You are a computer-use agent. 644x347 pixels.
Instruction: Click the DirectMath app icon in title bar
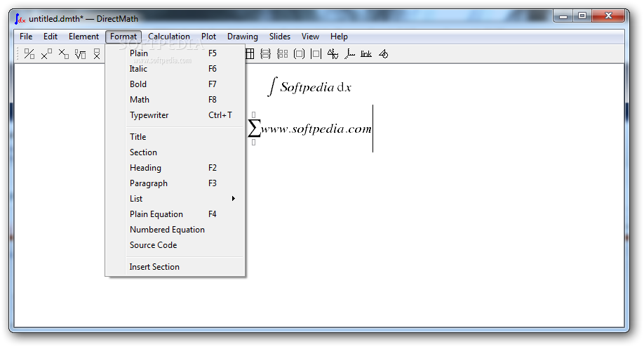(20, 19)
